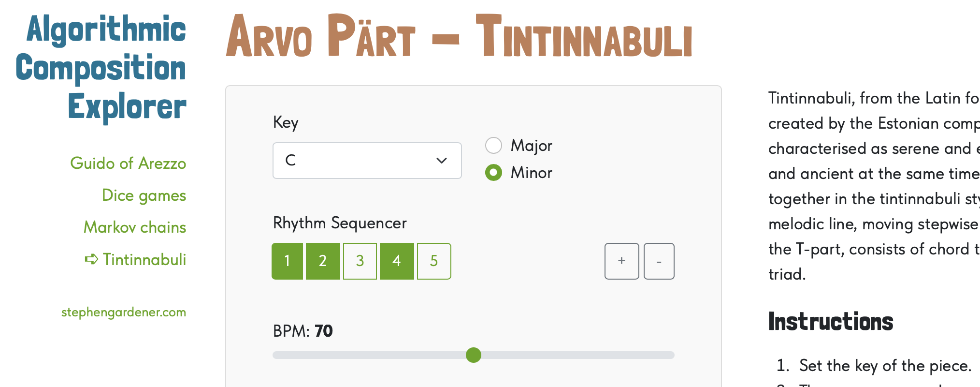Click the Algorithmic Composition Explorer title
This screenshot has height=387, width=980.
101,68
